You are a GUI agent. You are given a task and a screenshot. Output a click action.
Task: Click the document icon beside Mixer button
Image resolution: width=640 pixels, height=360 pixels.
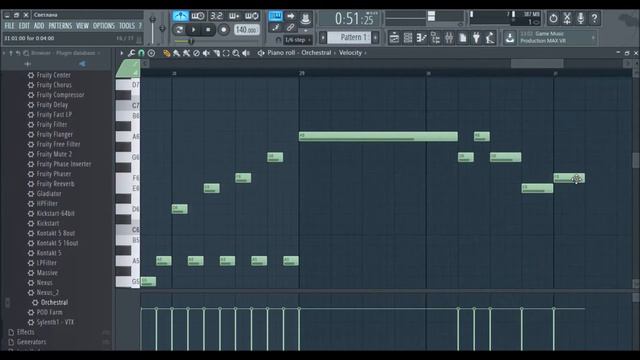point(462,38)
